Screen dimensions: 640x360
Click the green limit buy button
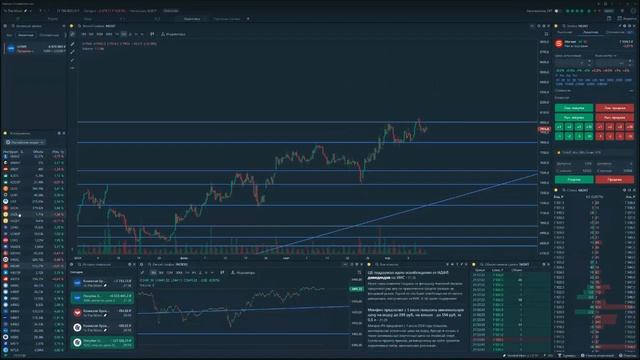pyautogui.click(x=573, y=108)
